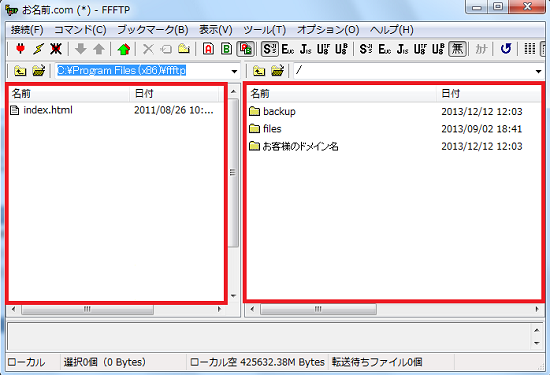Image resolution: width=550 pixels, height=375 pixels.
Task: Open the 表示(V) menu
Action: coord(216,30)
